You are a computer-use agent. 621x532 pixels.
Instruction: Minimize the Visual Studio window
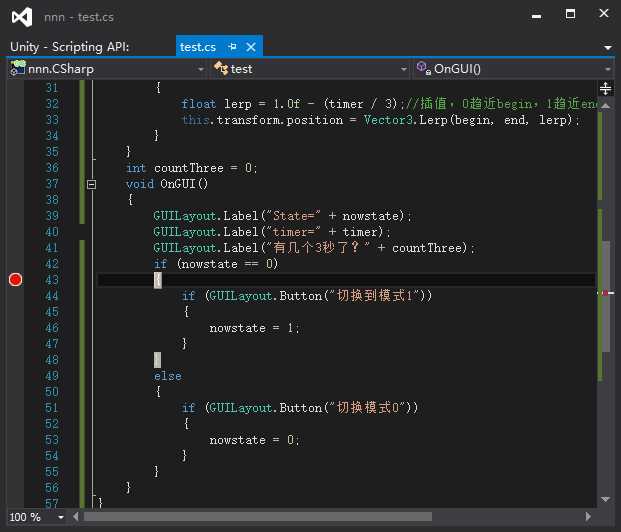point(537,16)
